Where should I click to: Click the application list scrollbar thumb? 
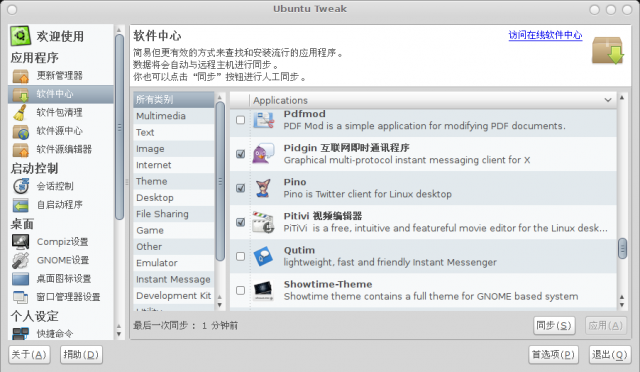pos(622,249)
